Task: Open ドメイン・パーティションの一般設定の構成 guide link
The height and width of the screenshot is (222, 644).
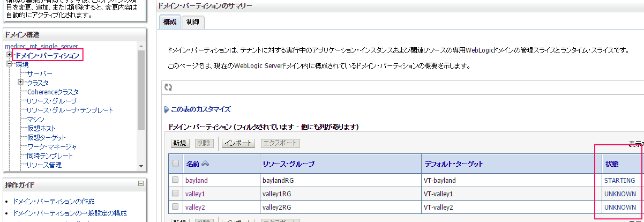Action: coord(70,213)
